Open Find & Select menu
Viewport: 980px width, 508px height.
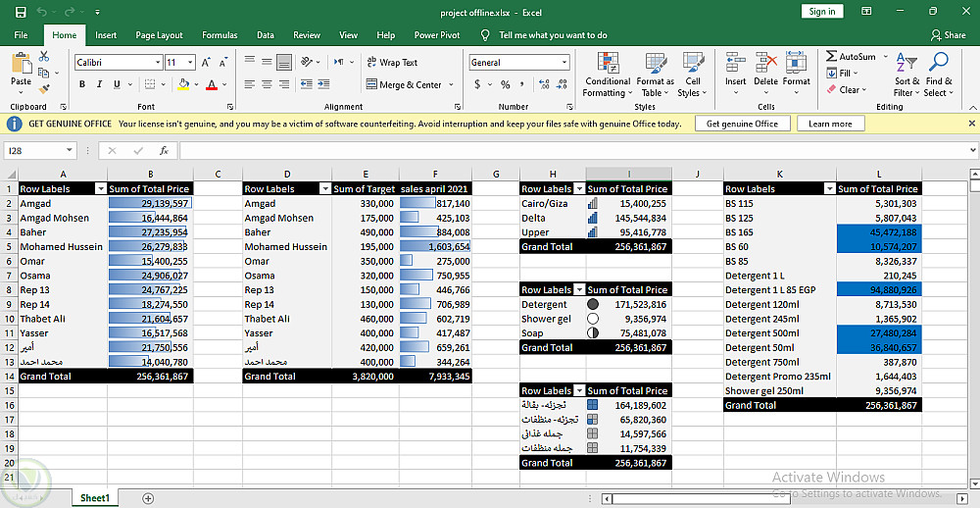click(x=939, y=76)
